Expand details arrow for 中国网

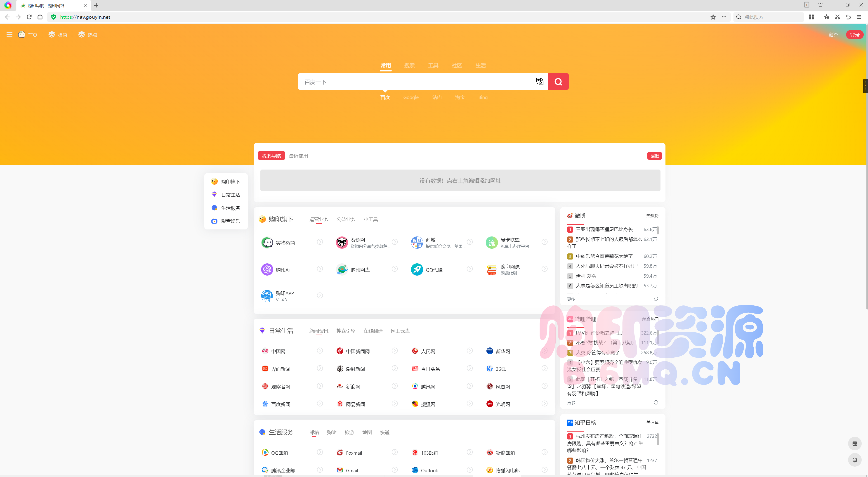(320, 351)
